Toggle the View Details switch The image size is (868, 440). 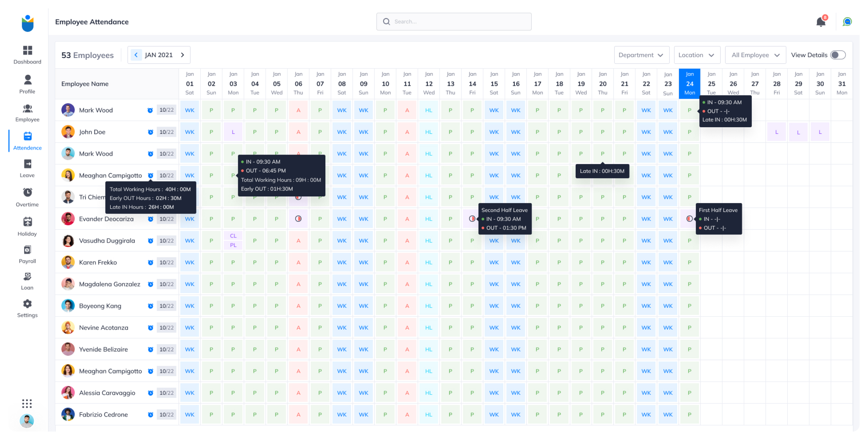click(x=838, y=55)
